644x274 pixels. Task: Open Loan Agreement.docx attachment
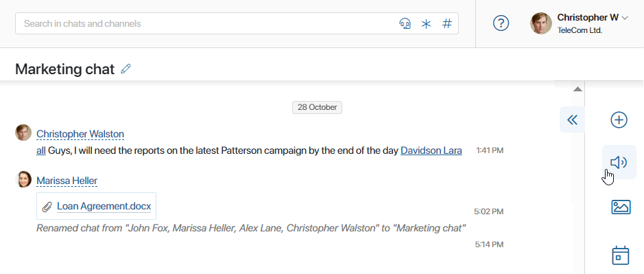[104, 206]
